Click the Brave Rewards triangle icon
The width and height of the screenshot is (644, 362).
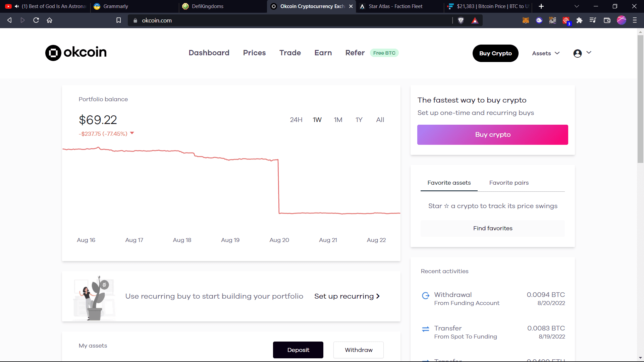[x=475, y=21]
